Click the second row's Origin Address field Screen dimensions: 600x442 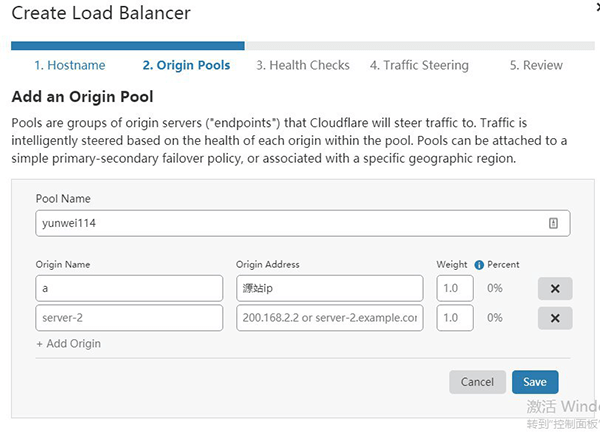[330, 319]
